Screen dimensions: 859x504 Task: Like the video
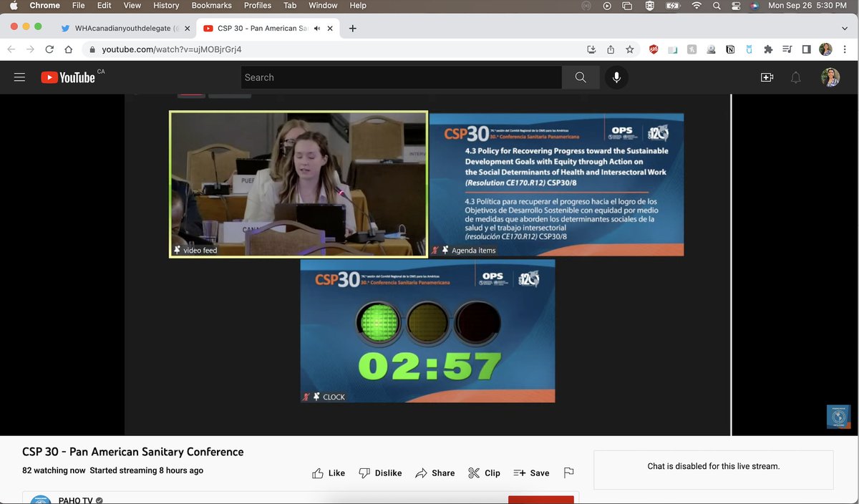[x=329, y=472]
